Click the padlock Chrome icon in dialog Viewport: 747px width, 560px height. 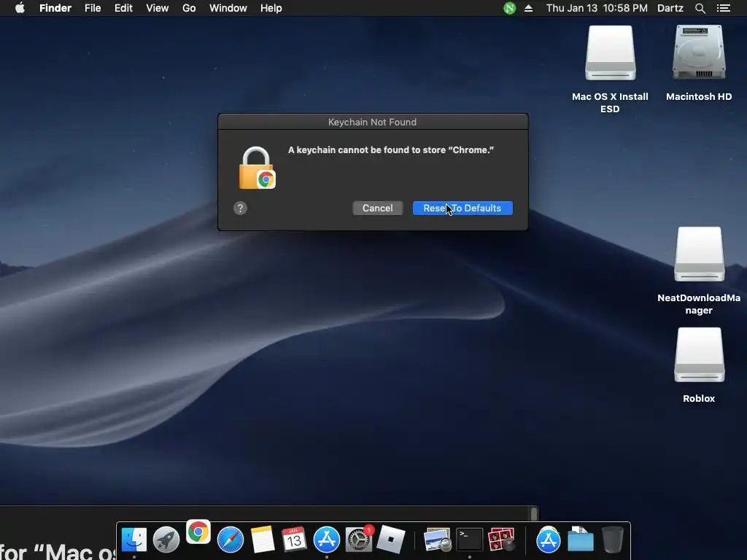pyautogui.click(x=258, y=168)
